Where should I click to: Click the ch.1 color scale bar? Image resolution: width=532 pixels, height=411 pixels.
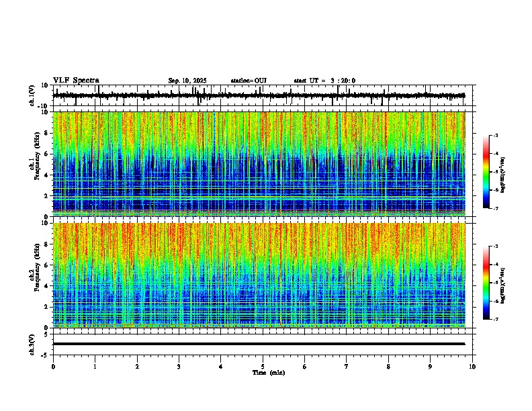[x=486, y=172]
